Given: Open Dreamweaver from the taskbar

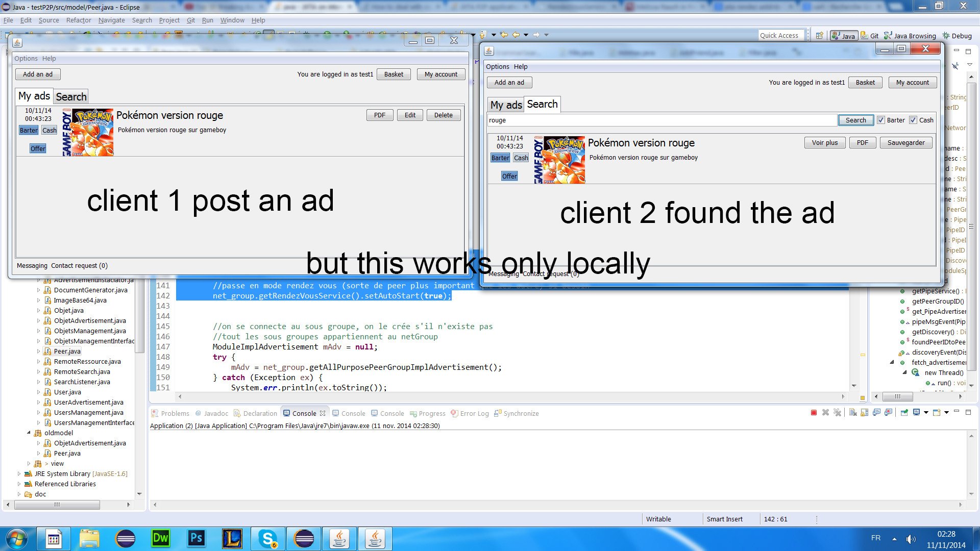Looking at the screenshot, I should tap(161, 539).
